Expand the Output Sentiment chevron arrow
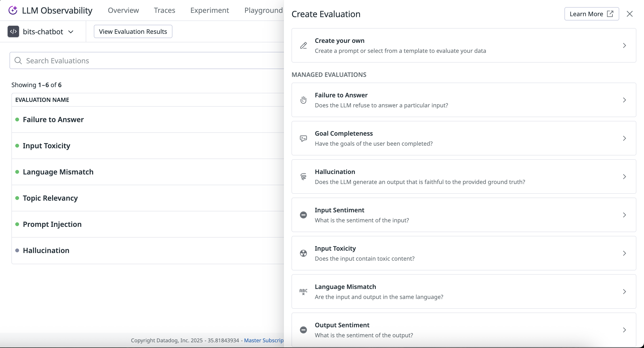 click(624, 330)
